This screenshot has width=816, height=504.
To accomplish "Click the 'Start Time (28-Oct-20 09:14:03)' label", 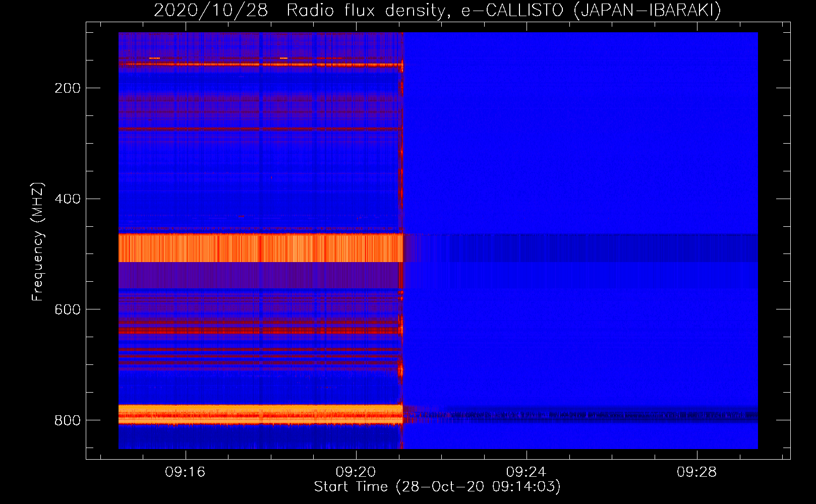I will click(437, 487).
